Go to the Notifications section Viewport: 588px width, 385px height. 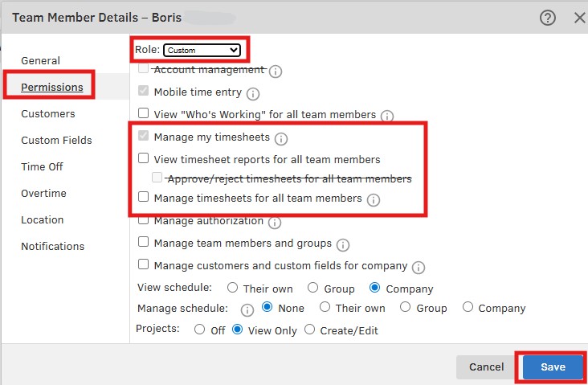(x=52, y=247)
